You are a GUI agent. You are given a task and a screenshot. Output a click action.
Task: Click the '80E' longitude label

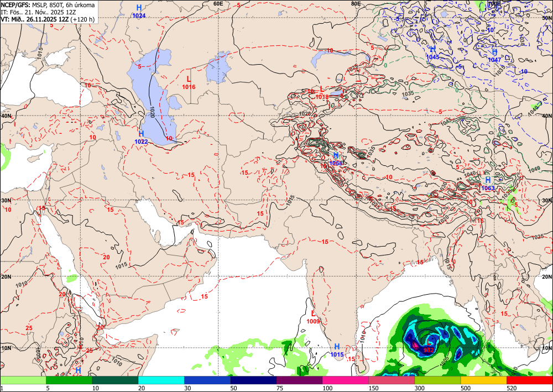pos(356,3)
